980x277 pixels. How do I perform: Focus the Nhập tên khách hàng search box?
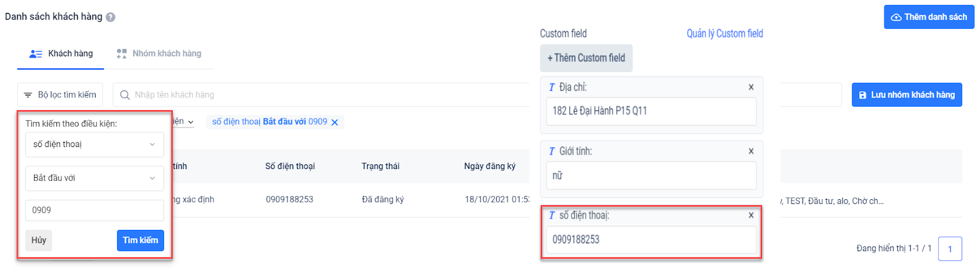pos(325,95)
